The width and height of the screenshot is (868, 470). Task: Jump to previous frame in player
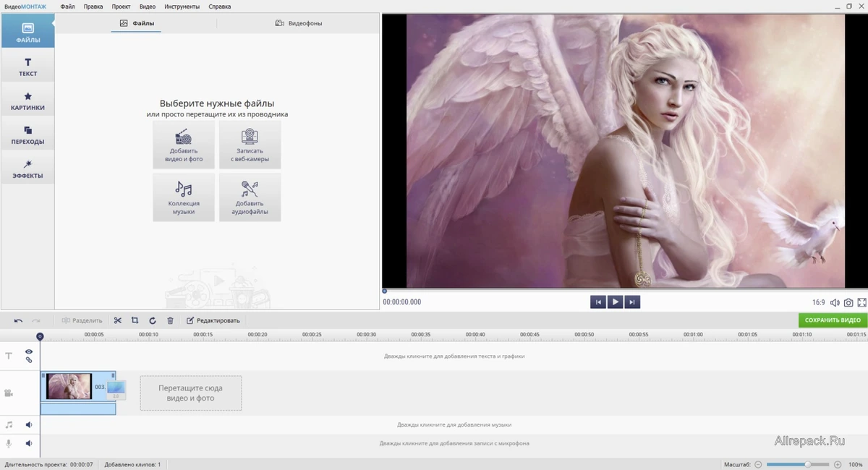click(598, 302)
